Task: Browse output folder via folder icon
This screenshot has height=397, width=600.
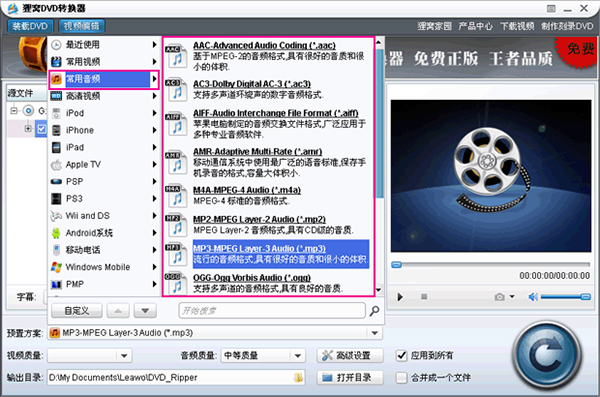Action: coord(298,378)
